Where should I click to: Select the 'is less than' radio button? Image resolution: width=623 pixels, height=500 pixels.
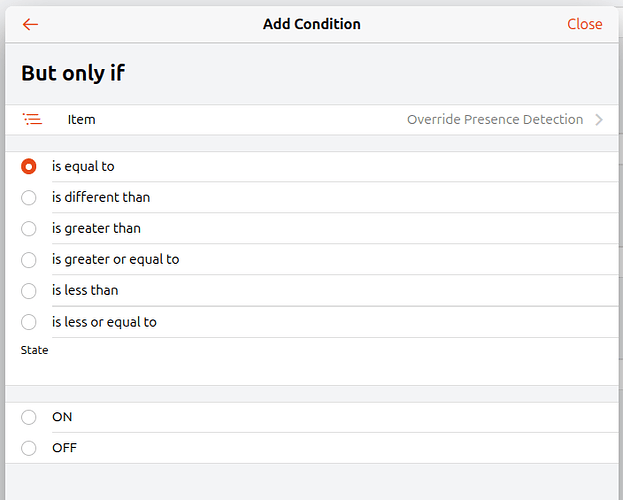coord(29,291)
